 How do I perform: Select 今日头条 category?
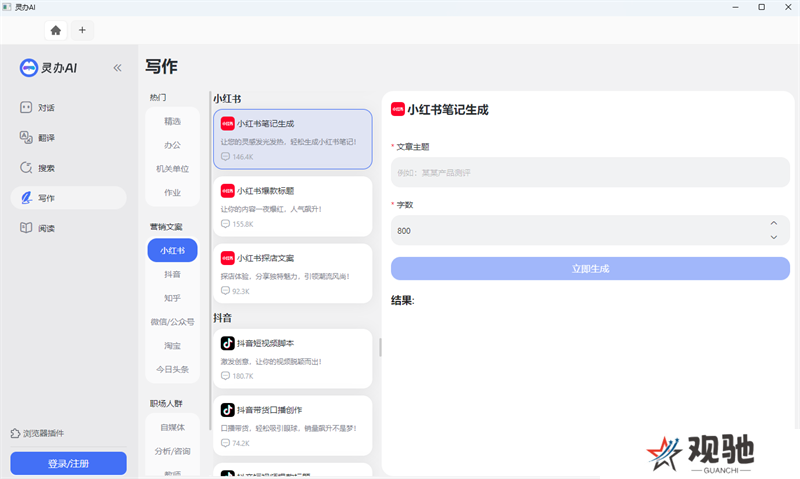click(x=172, y=369)
